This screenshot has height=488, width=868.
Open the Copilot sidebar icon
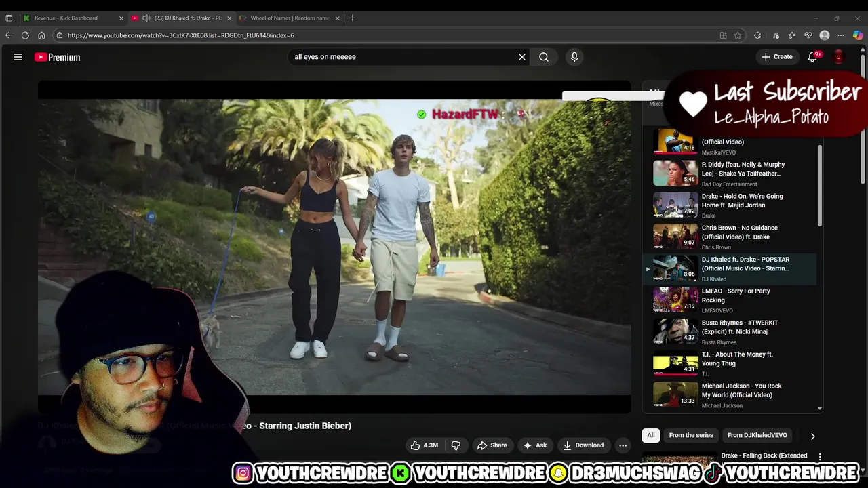(x=858, y=35)
